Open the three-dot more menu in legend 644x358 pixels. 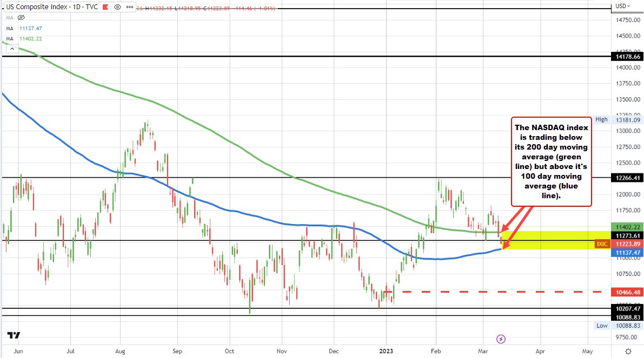click(130, 7)
